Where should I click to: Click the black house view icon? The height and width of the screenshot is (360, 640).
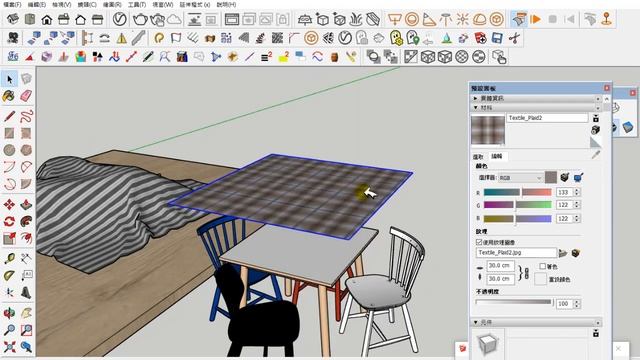pyautogui.click(x=47, y=19)
